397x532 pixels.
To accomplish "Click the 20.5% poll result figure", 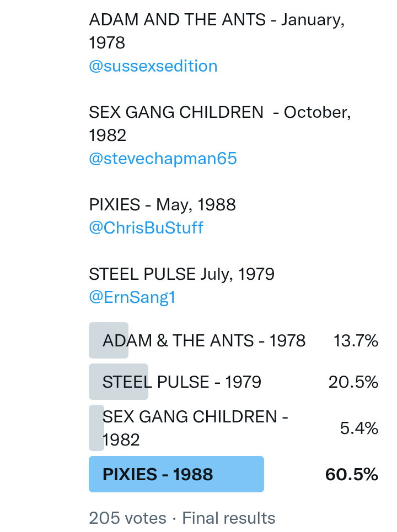I will (353, 382).
